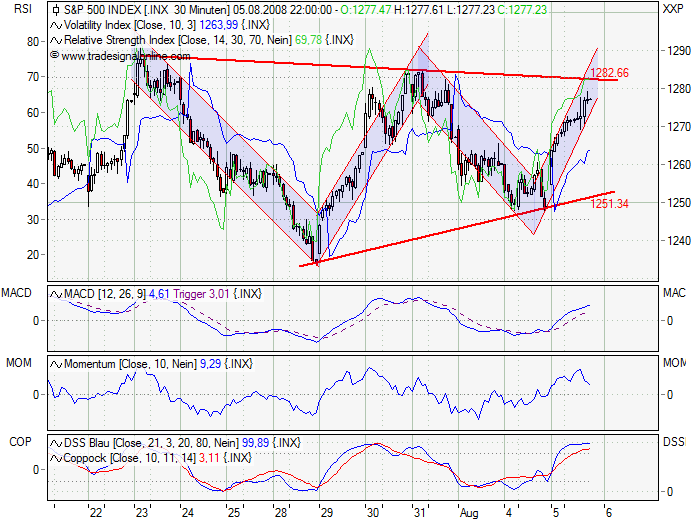Click the 80 level on RSI axis
Screen dimensions: 700x520
coord(33,42)
